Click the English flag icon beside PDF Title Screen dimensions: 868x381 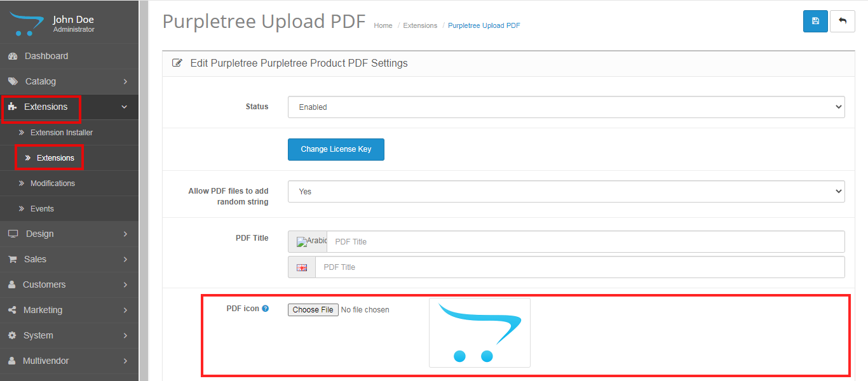click(302, 267)
